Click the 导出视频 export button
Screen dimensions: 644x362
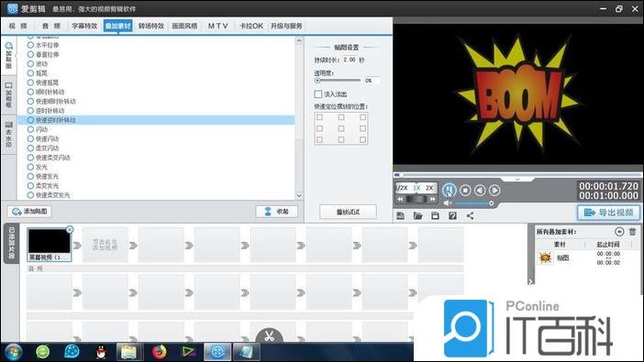pyautogui.click(x=608, y=213)
